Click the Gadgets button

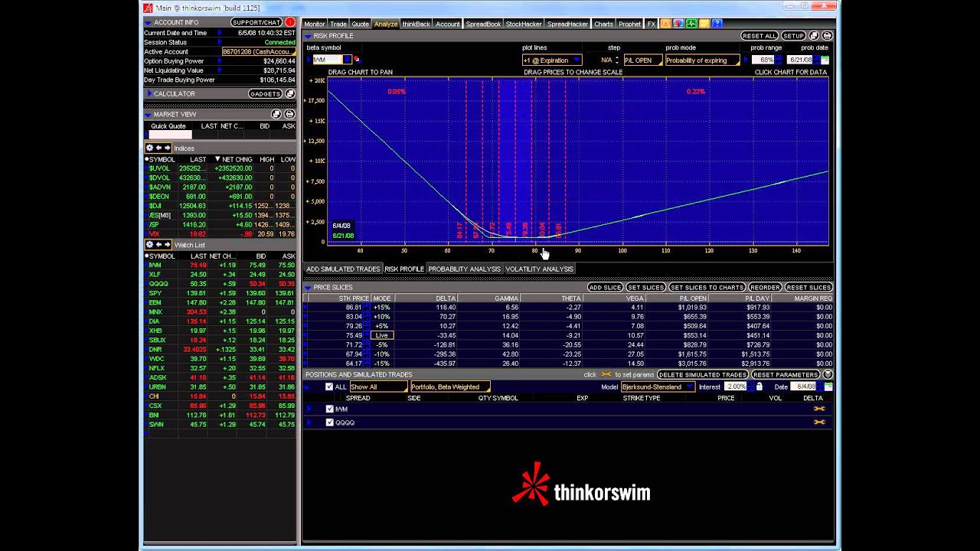(x=266, y=93)
